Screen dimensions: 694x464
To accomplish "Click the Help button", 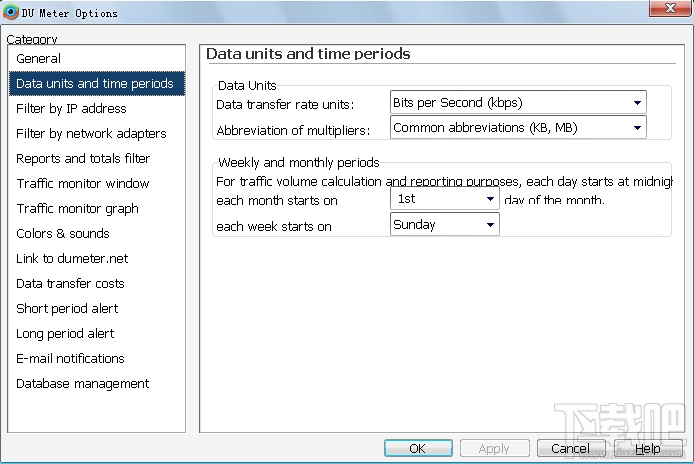I will click(648, 449).
